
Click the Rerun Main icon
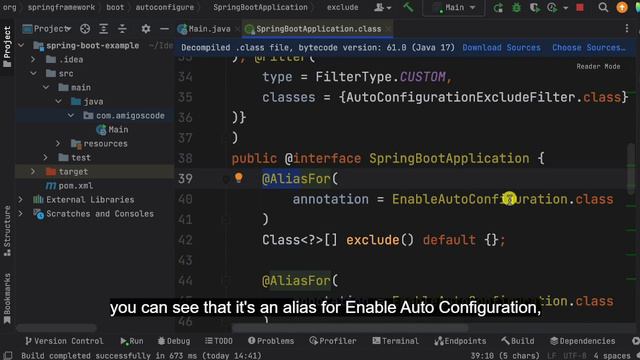pos(498,7)
